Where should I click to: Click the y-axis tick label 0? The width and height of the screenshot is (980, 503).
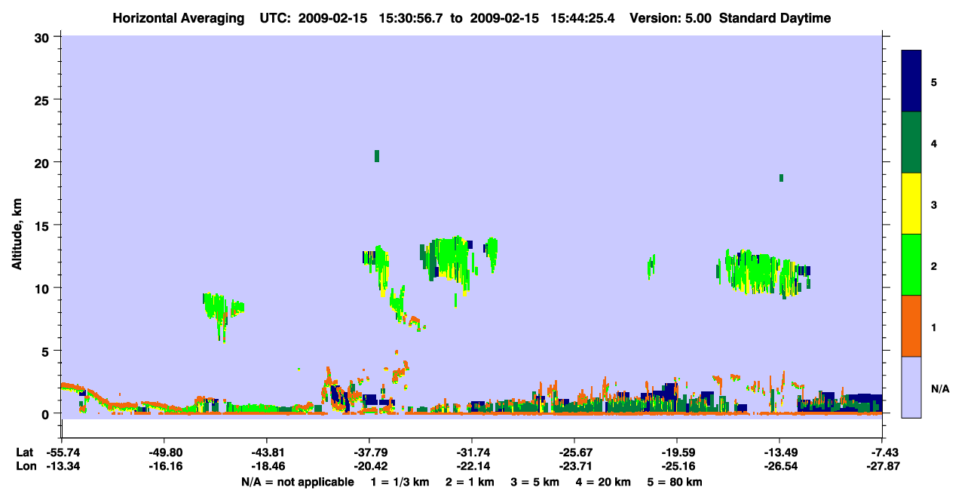[47, 413]
